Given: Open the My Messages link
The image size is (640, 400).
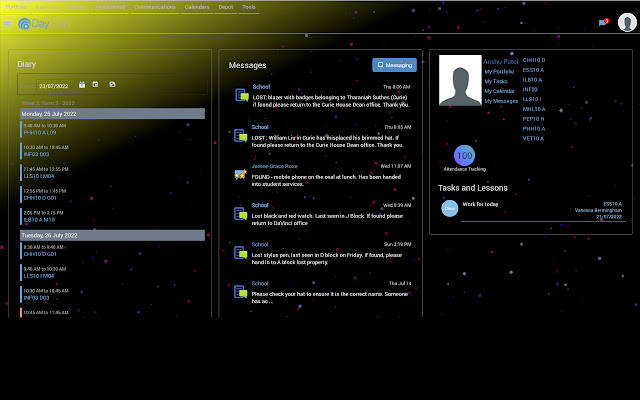Looking at the screenshot, I should 501,101.
